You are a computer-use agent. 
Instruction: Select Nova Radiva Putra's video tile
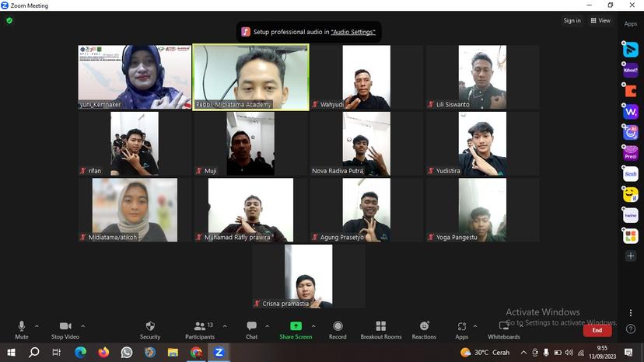366,144
